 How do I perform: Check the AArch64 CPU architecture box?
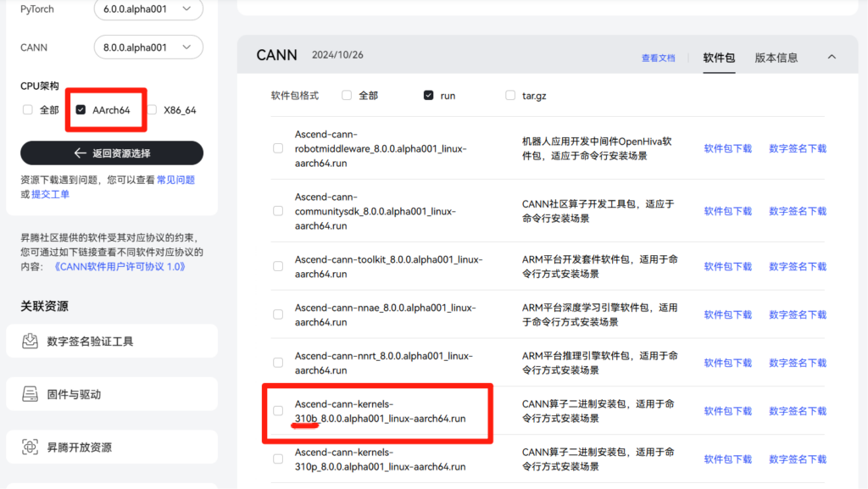click(81, 110)
